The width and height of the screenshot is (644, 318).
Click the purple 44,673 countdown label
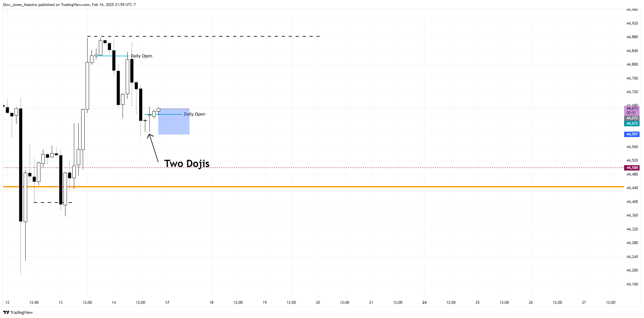point(632,111)
